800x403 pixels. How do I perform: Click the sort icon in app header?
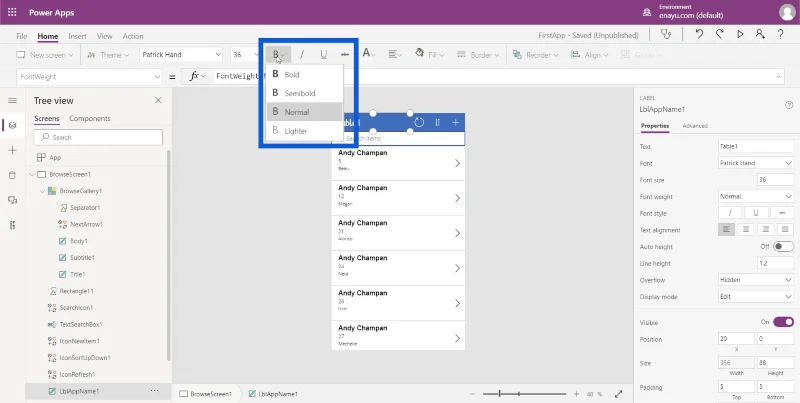[x=437, y=122]
